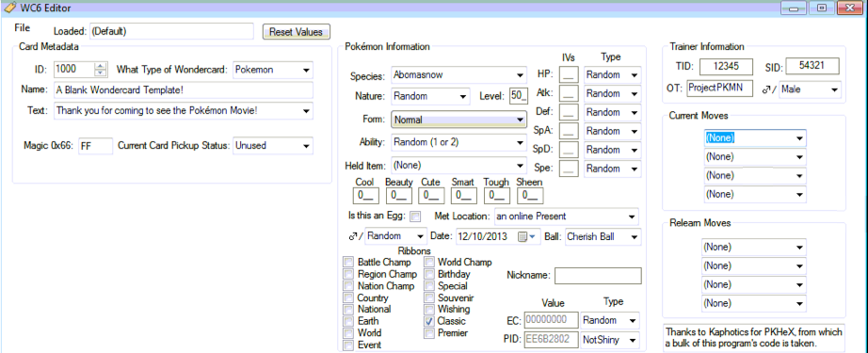Enable the Battle Champ ribbon checkbox
Image resolution: width=868 pixels, height=353 pixels.
click(x=348, y=263)
